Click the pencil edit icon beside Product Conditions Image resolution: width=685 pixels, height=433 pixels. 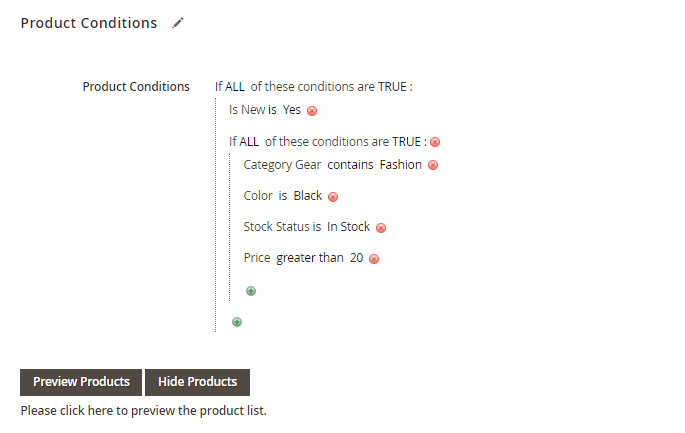tap(177, 23)
